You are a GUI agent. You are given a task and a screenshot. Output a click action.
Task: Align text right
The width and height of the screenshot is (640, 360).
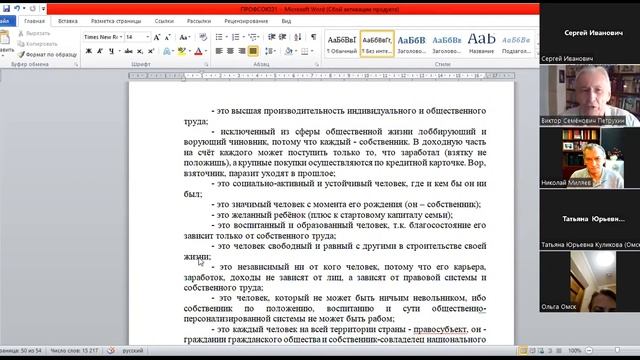click(242, 51)
